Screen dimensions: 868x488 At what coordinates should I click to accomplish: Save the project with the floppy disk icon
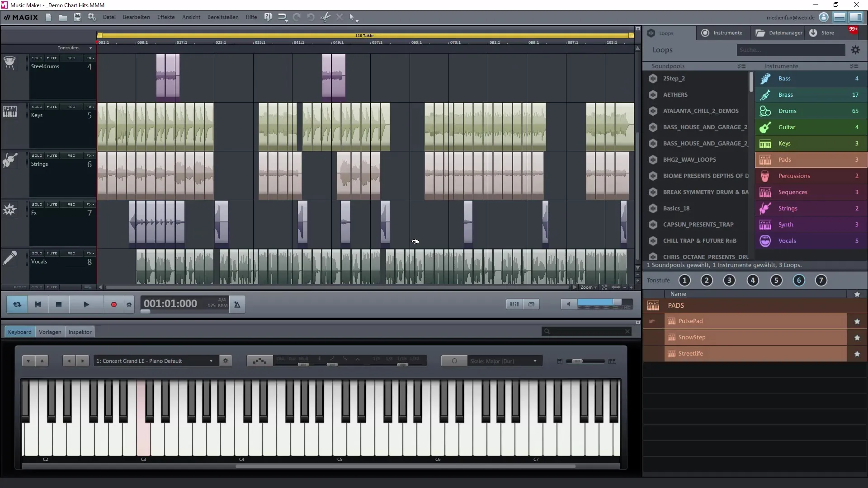[77, 17]
